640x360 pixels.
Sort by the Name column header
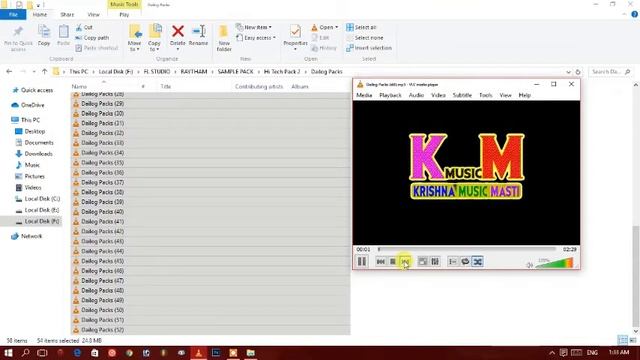79,87
